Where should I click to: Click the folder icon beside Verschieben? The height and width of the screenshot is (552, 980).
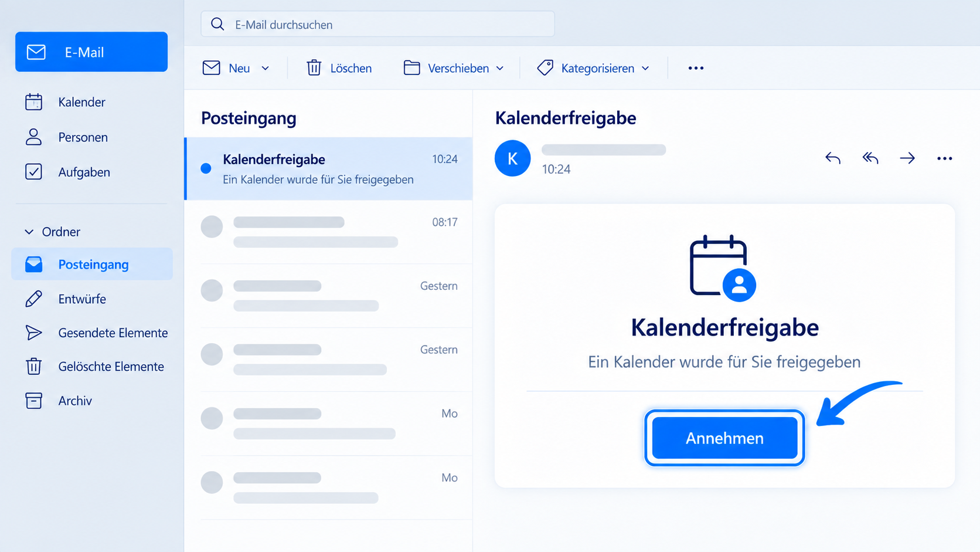(411, 68)
